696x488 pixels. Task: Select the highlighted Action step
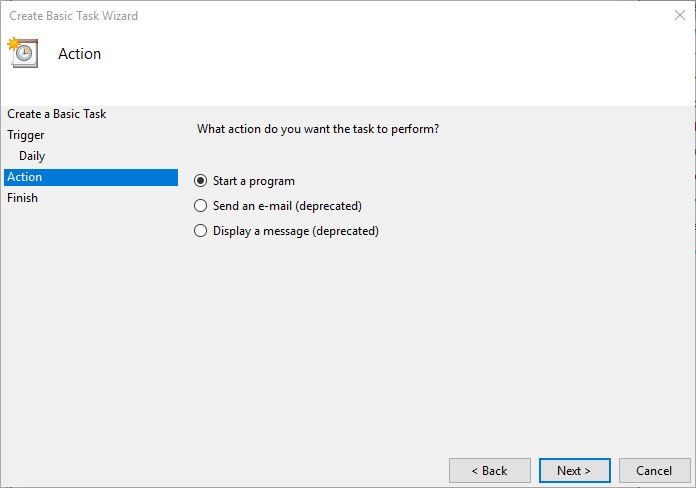pos(25,177)
